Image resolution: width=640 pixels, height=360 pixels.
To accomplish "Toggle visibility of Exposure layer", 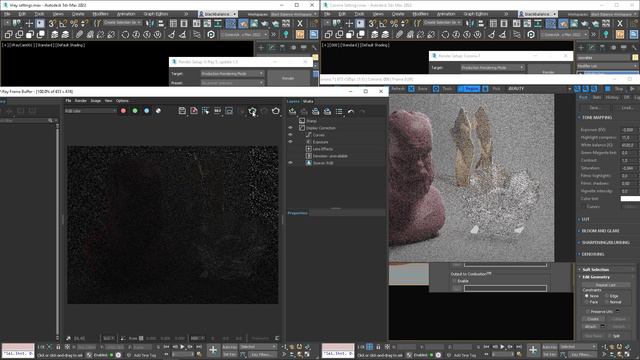I will pyautogui.click(x=290, y=142).
